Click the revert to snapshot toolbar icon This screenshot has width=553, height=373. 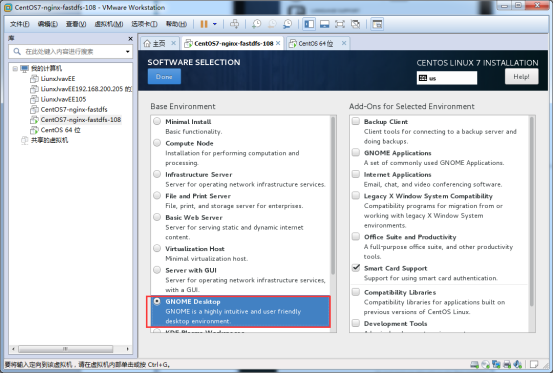click(x=272, y=24)
